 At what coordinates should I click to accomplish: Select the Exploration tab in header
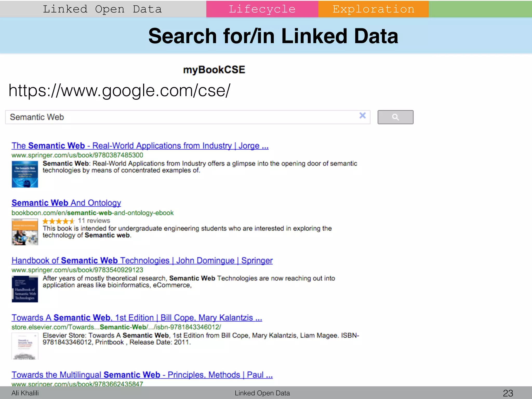tap(373, 9)
